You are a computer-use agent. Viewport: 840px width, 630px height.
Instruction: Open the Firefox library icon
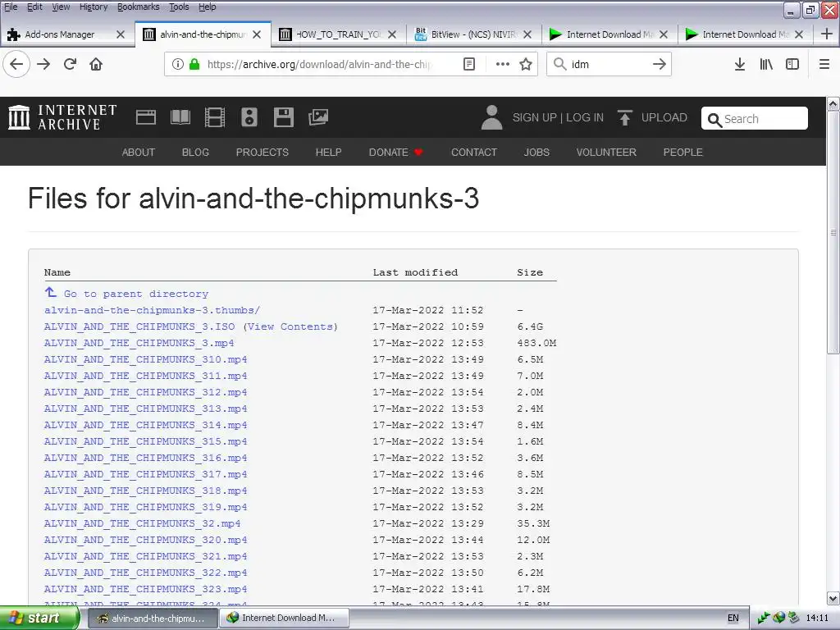[766, 64]
